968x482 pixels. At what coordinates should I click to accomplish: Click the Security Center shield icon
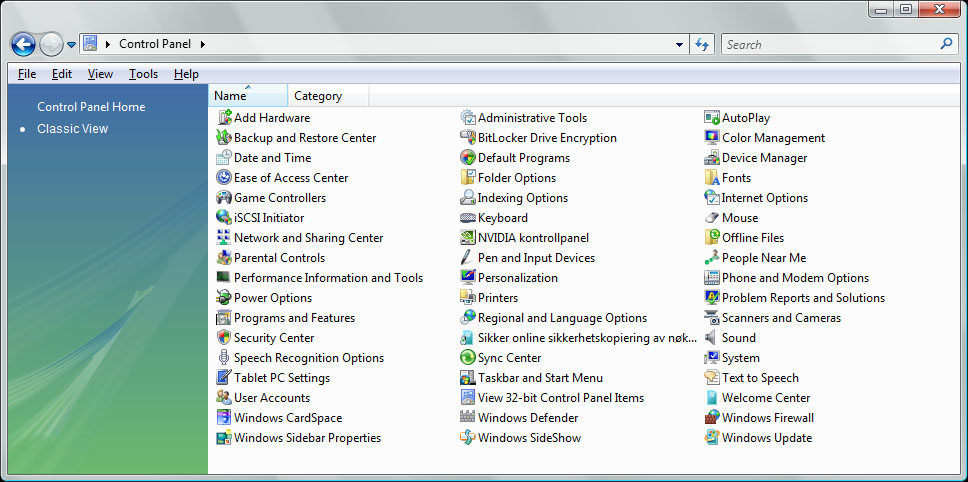[x=223, y=338]
